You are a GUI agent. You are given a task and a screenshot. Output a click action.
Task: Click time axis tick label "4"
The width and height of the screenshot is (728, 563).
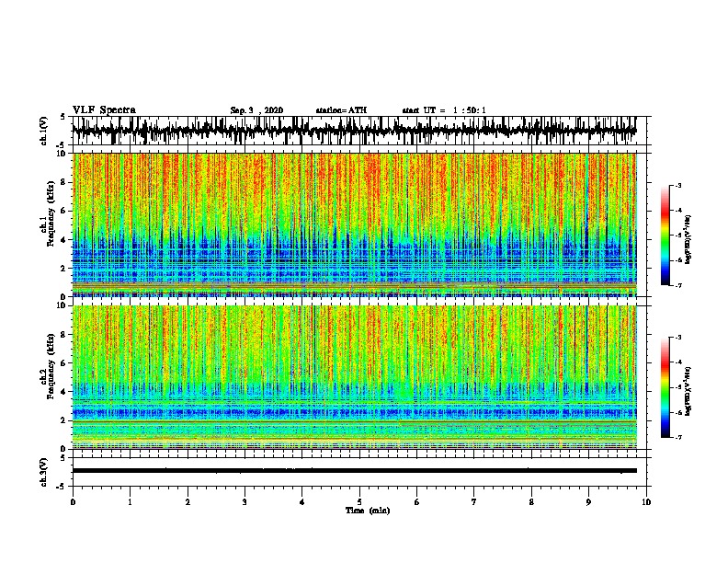(x=302, y=502)
